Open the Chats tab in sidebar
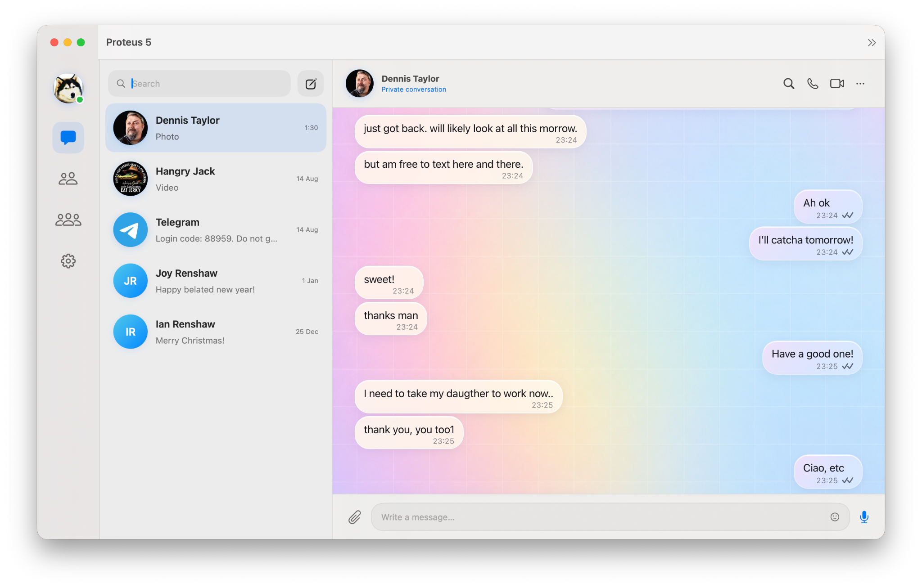922x588 pixels. 68,137
